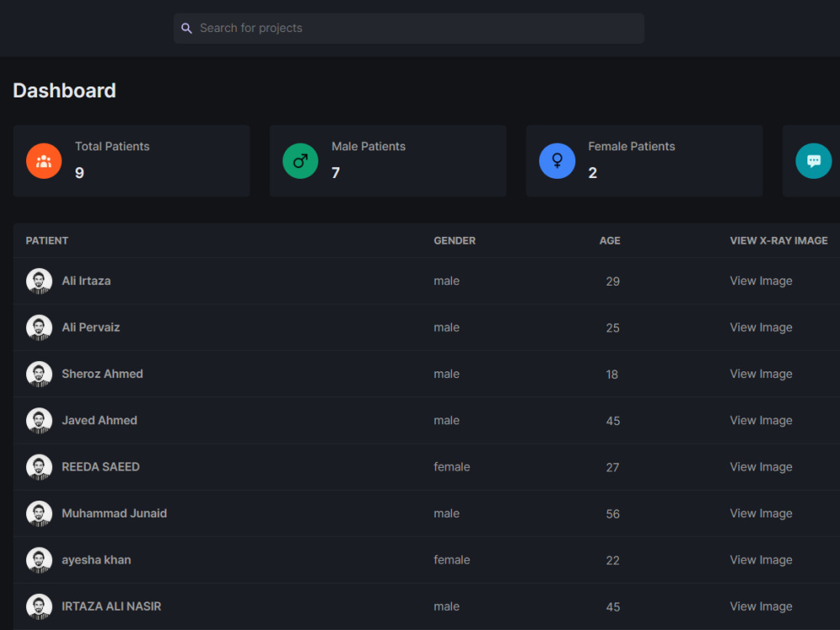Click age 18 in Sheroz Ahmed row

[612, 375]
